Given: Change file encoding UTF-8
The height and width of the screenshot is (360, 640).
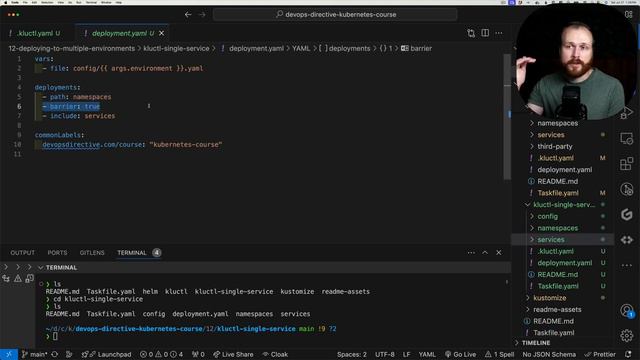Looking at the screenshot, I should point(384,354).
